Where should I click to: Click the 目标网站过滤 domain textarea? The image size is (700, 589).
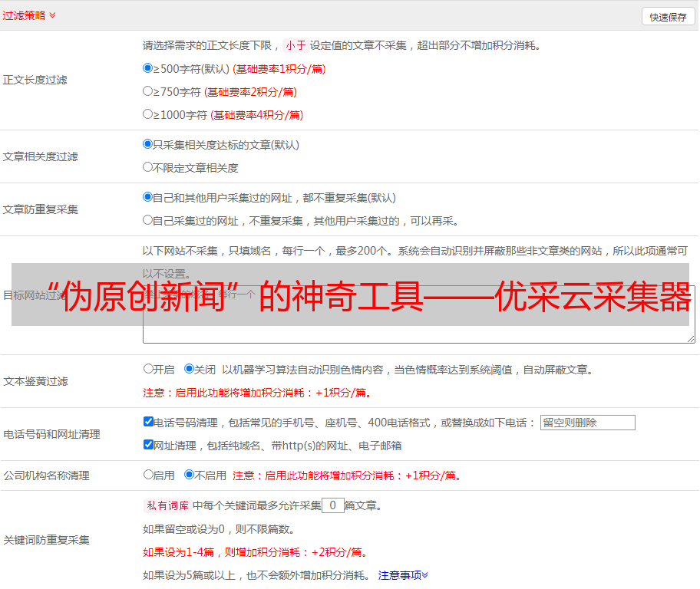[x=419, y=314]
